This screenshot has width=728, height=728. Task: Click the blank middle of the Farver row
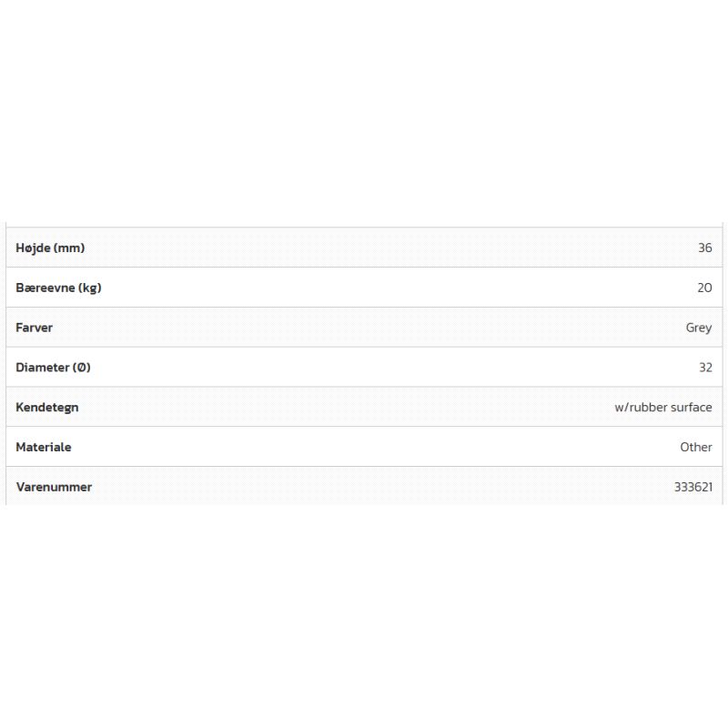tap(364, 328)
